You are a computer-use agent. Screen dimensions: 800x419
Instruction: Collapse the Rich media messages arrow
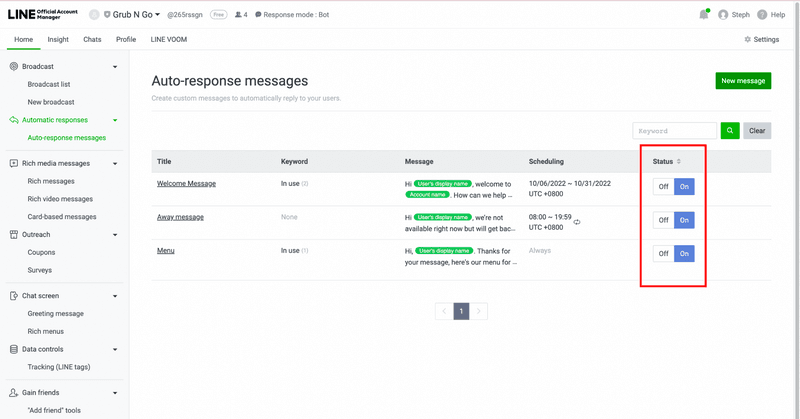coord(115,164)
